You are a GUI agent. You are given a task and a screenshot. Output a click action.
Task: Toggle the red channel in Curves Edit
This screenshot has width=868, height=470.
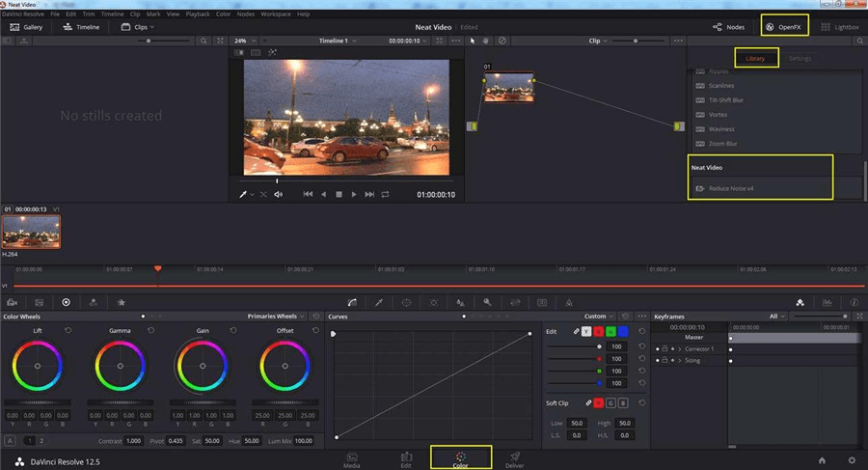click(598, 331)
